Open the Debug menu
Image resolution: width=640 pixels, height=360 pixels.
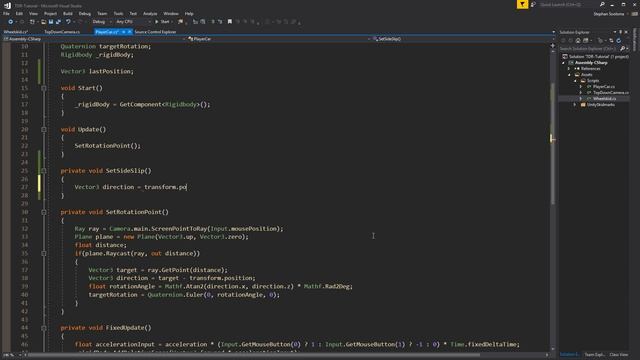[x=85, y=13]
